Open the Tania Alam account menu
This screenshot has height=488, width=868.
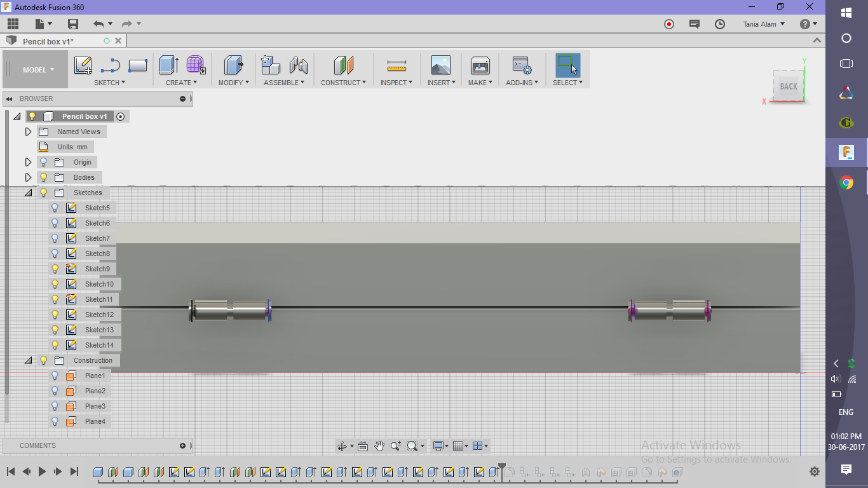764,24
